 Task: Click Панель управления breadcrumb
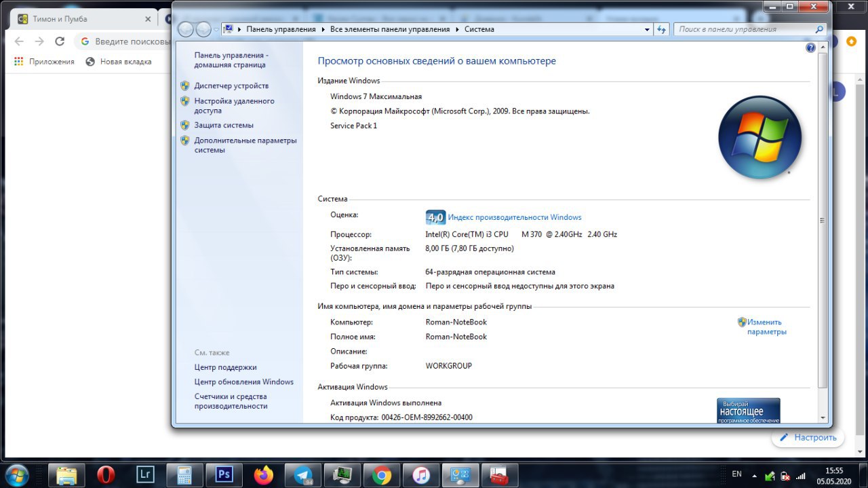(281, 29)
